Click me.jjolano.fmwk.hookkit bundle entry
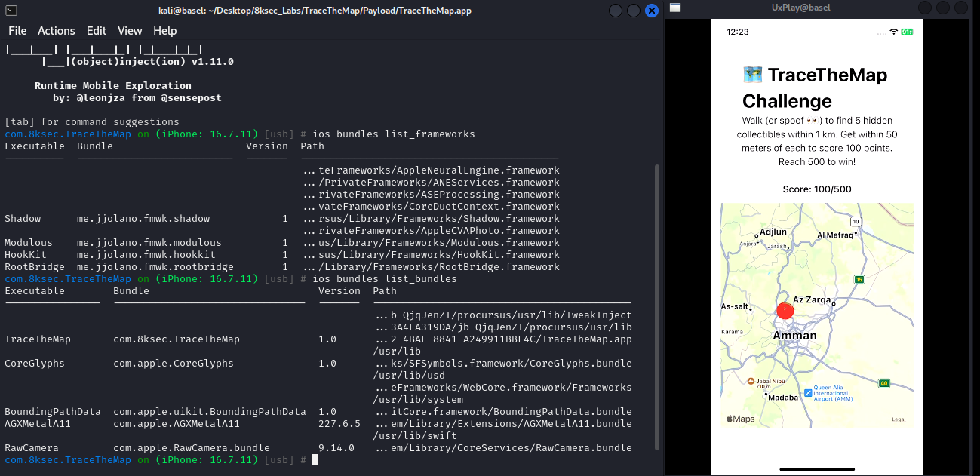Viewport: 980px width, 476px height. 146,254
